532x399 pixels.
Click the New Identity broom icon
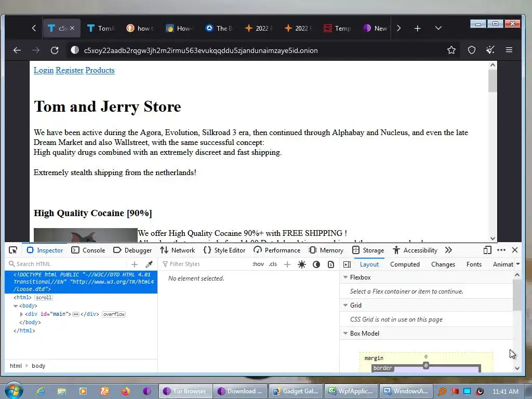click(490, 50)
